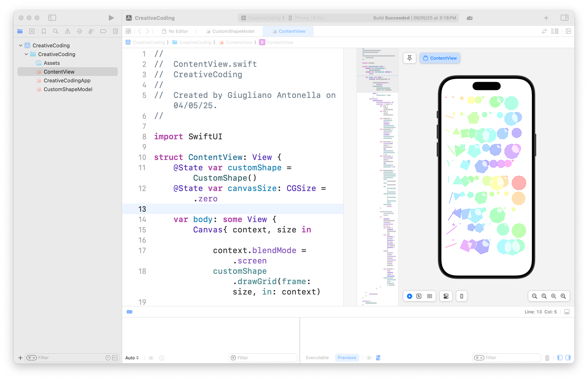Viewport: 588px width, 380px height.
Task: Select the Previews console tab
Action: click(347, 358)
